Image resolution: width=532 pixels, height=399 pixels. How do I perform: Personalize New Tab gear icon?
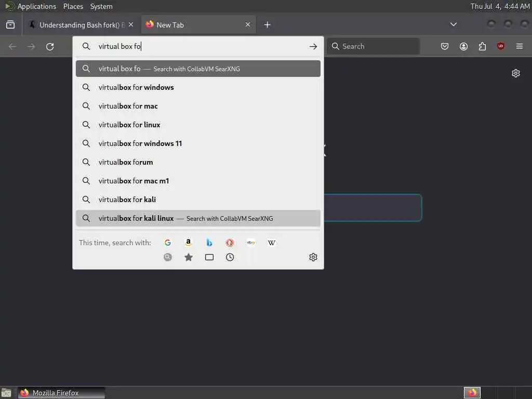(516, 73)
